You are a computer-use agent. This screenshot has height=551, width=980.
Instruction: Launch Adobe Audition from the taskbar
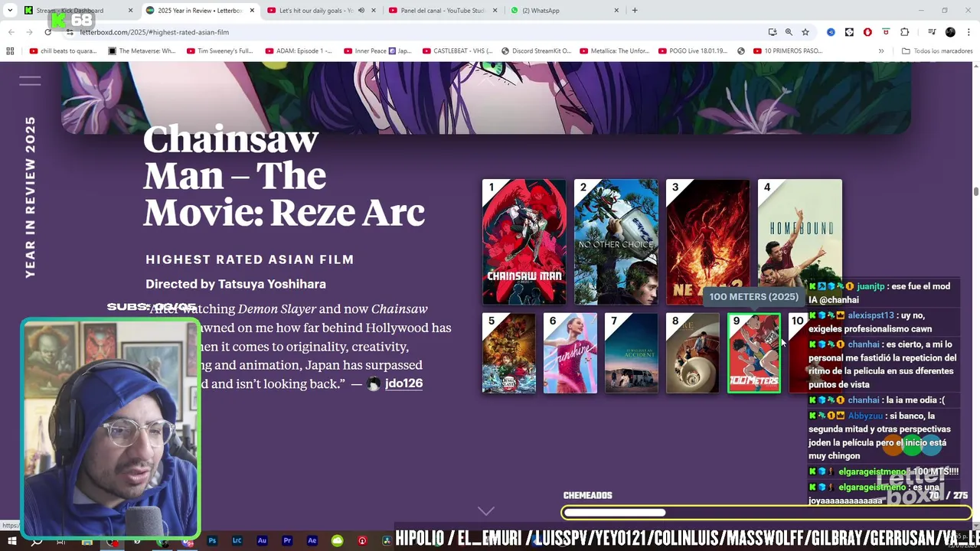click(262, 541)
